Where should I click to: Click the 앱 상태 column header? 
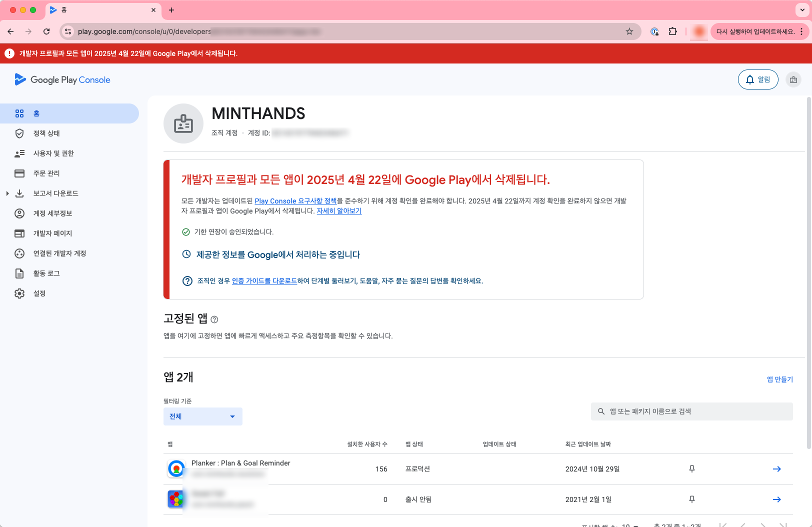(x=414, y=444)
